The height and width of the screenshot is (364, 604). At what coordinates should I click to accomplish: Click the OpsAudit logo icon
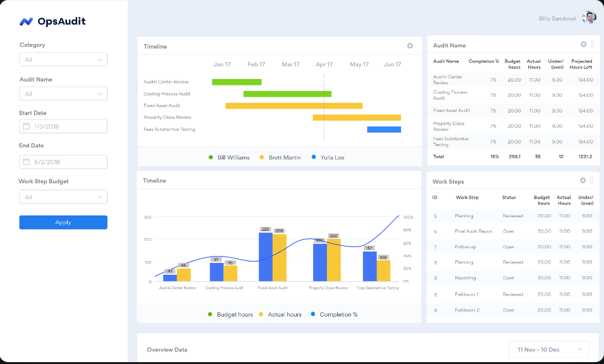[x=26, y=21]
